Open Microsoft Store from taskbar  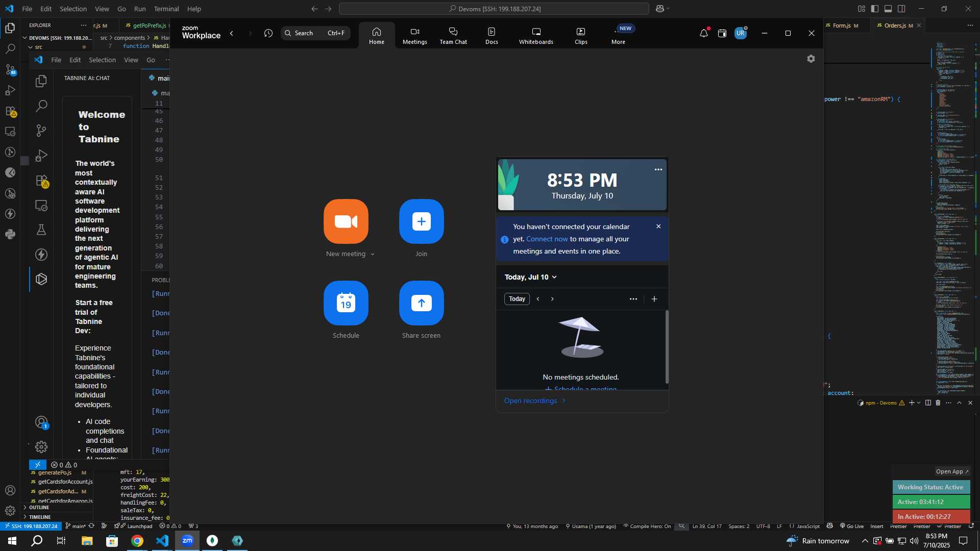pyautogui.click(x=112, y=541)
